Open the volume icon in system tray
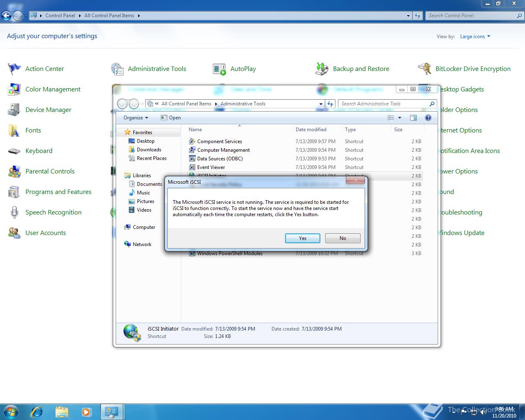The height and width of the screenshot is (420, 525). [x=483, y=412]
